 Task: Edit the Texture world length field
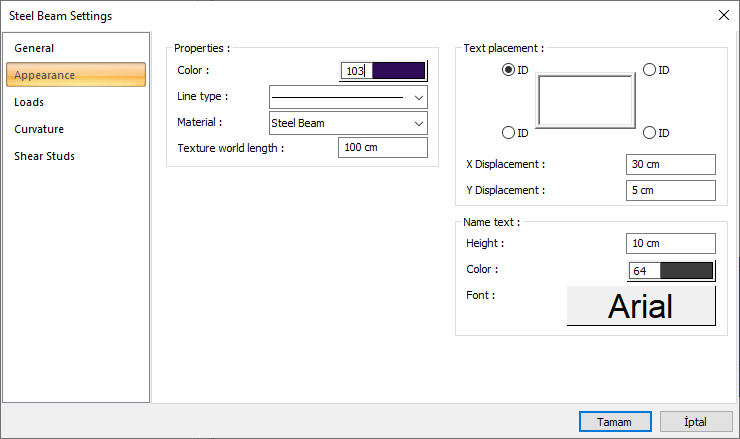click(383, 148)
